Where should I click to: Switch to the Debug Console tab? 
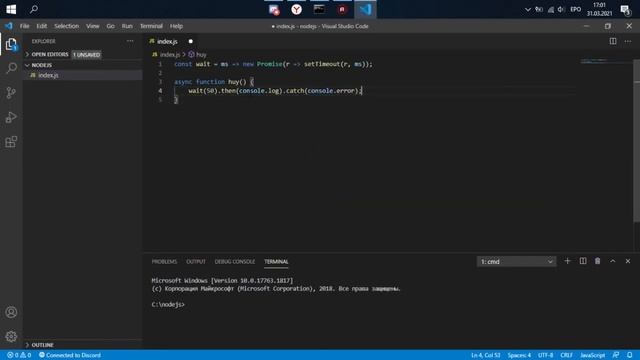coord(235,262)
